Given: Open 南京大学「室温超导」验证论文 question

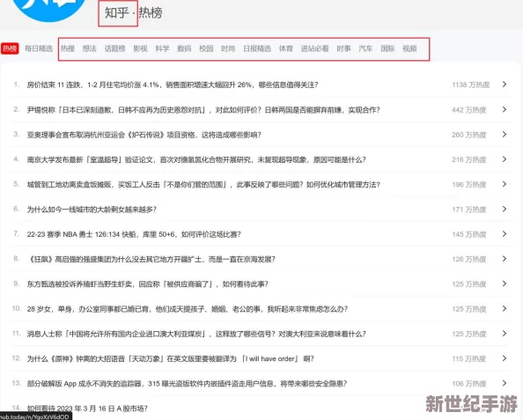Looking at the screenshot, I should pyautogui.click(x=196, y=159).
